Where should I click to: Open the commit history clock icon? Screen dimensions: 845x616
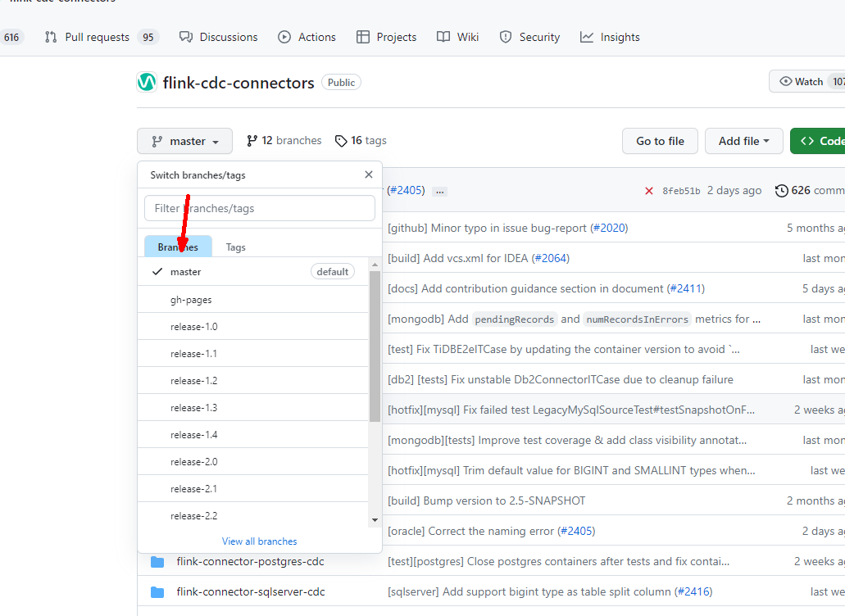tap(781, 191)
